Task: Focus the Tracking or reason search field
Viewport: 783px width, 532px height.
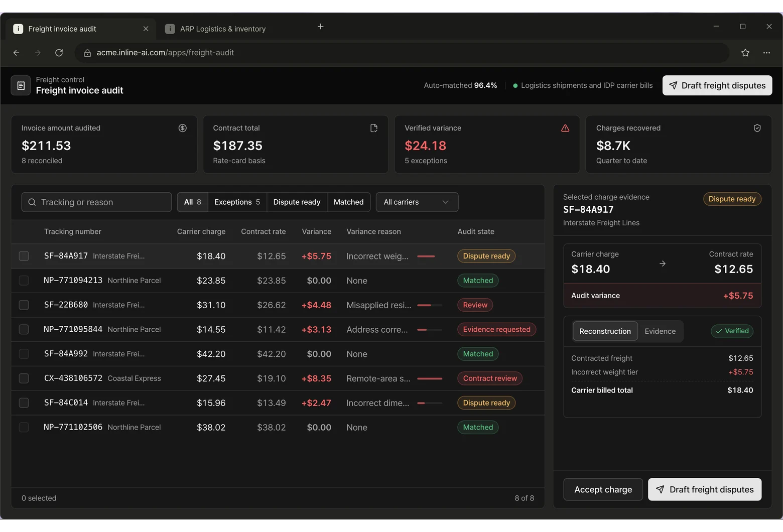Action: coord(96,202)
